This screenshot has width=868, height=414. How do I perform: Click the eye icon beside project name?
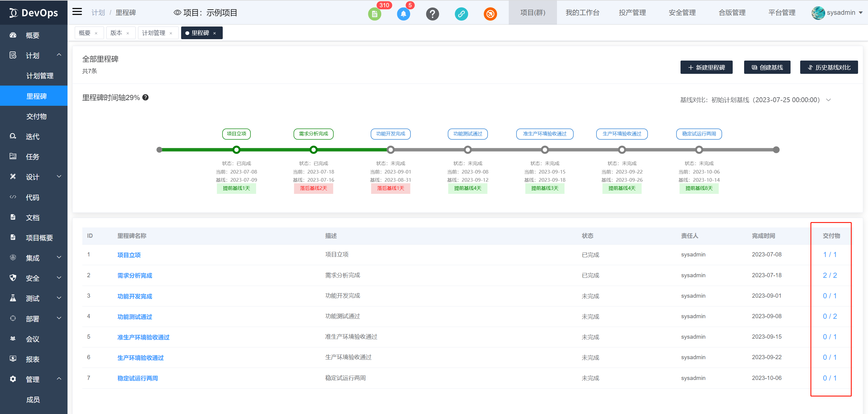[177, 13]
